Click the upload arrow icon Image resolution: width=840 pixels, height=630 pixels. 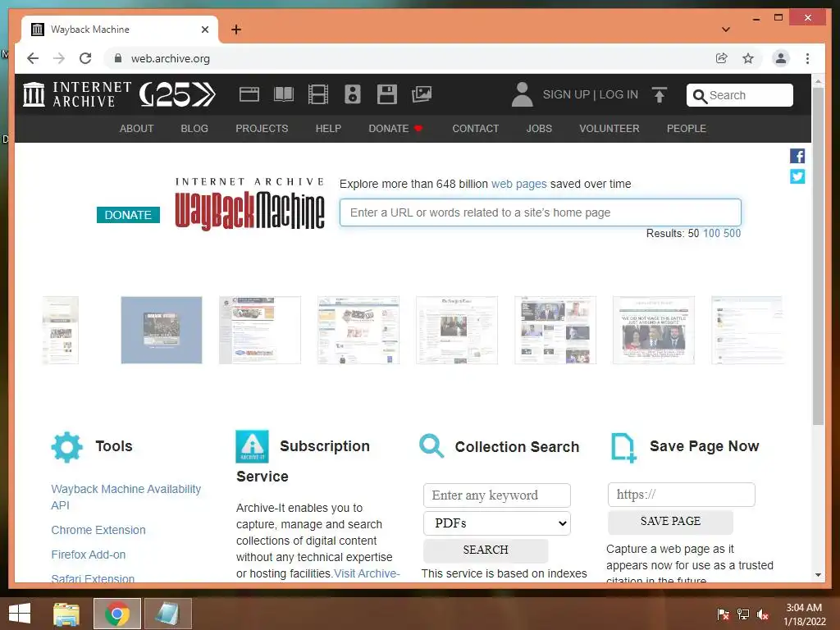tap(660, 95)
